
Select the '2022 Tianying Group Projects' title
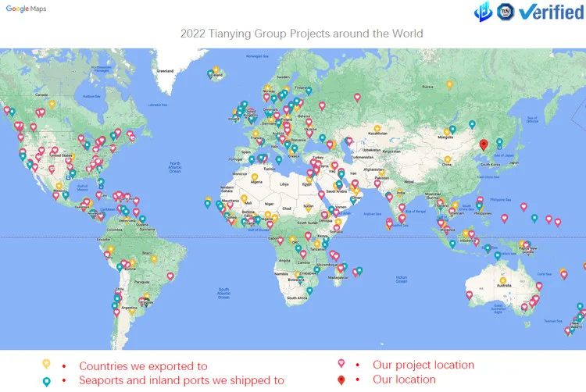(x=302, y=34)
